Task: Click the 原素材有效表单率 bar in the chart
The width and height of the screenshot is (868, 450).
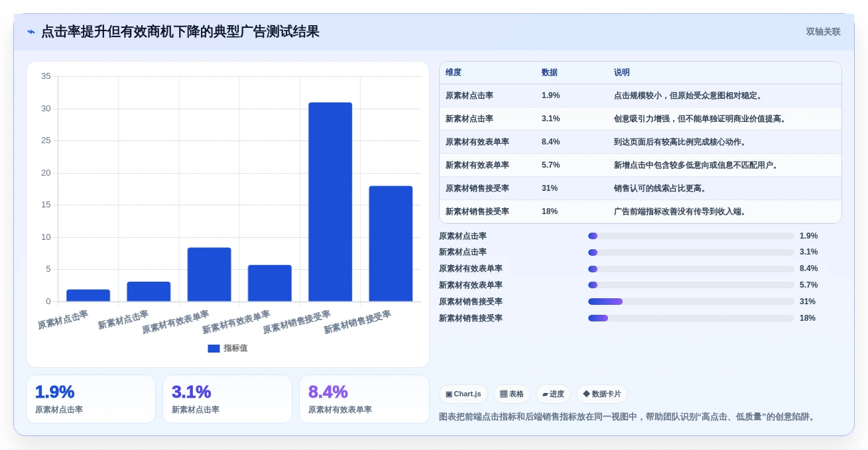Action: [209, 274]
